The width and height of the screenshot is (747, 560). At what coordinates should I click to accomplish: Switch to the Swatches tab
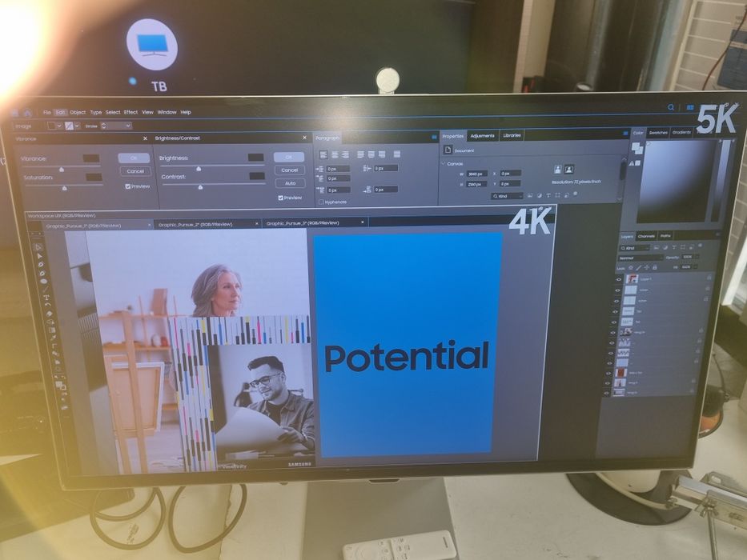[658, 132]
